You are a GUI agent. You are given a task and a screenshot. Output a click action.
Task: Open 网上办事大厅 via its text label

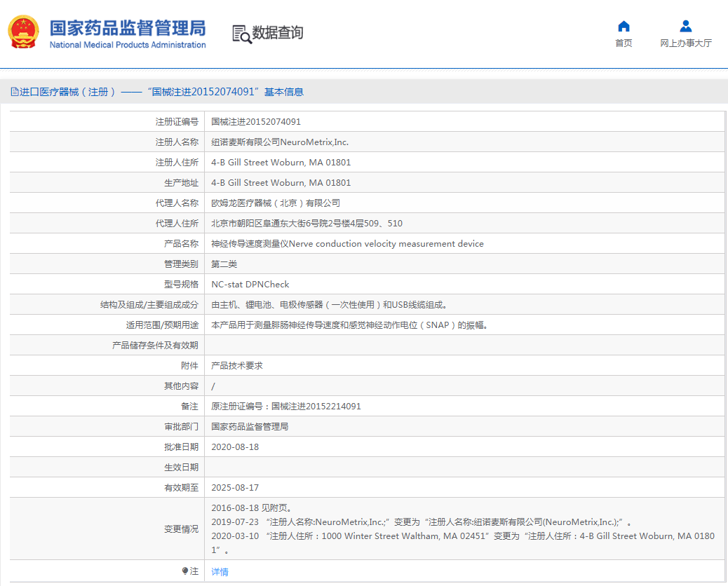(x=685, y=43)
